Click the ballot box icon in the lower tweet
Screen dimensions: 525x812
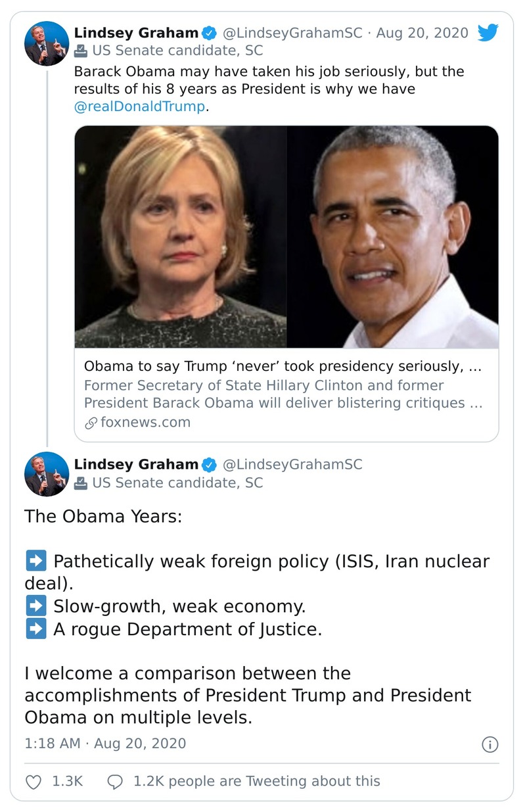point(81,483)
